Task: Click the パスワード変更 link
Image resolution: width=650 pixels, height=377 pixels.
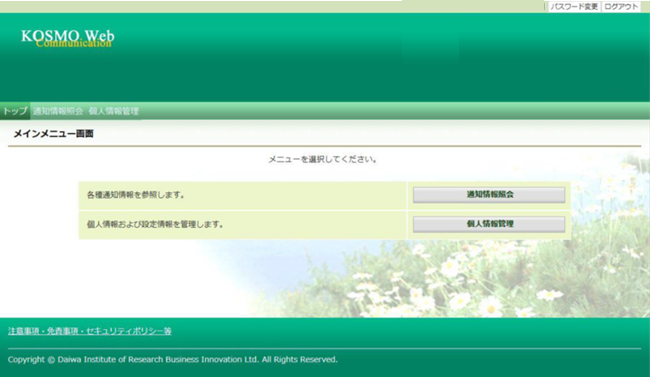Action: click(574, 7)
